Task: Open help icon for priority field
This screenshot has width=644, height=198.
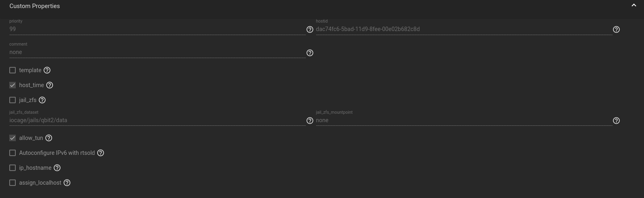Action: (x=310, y=29)
